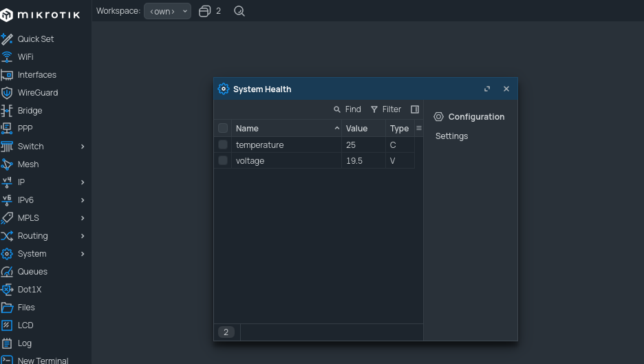
Task: Open Quick Set menu item
Action: [x=36, y=39]
